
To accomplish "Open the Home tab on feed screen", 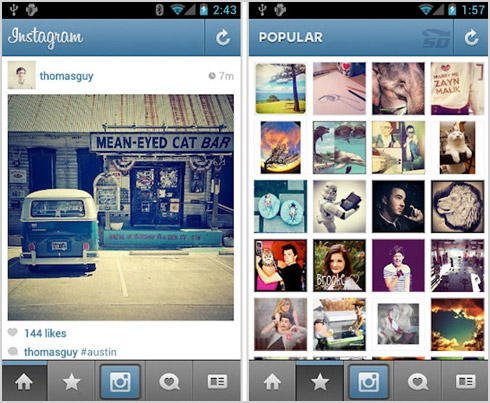I will [24, 382].
